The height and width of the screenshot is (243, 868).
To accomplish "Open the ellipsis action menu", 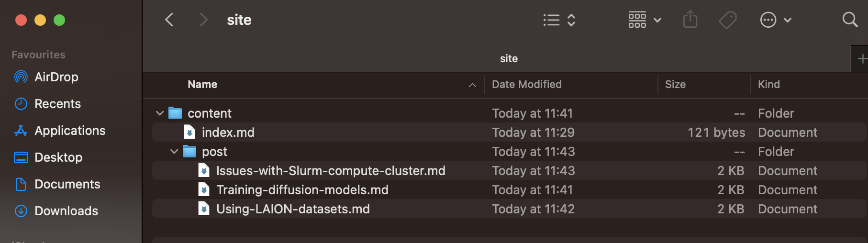I will tap(776, 20).
